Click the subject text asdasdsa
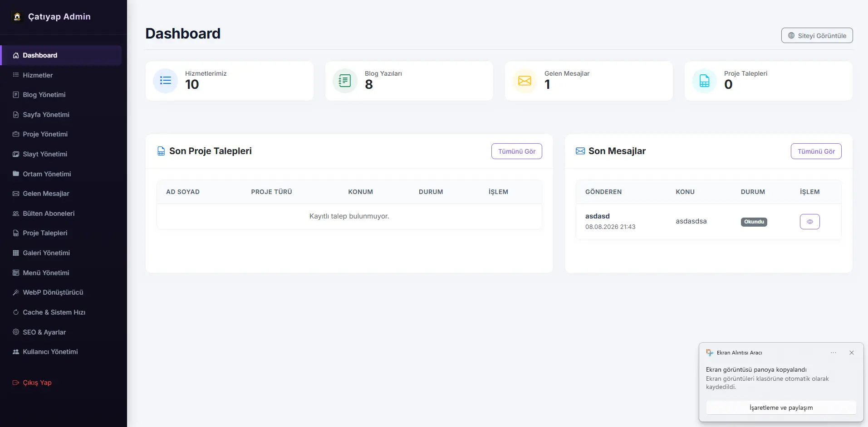Viewport: 868px width, 427px height. click(x=691, y=221)
